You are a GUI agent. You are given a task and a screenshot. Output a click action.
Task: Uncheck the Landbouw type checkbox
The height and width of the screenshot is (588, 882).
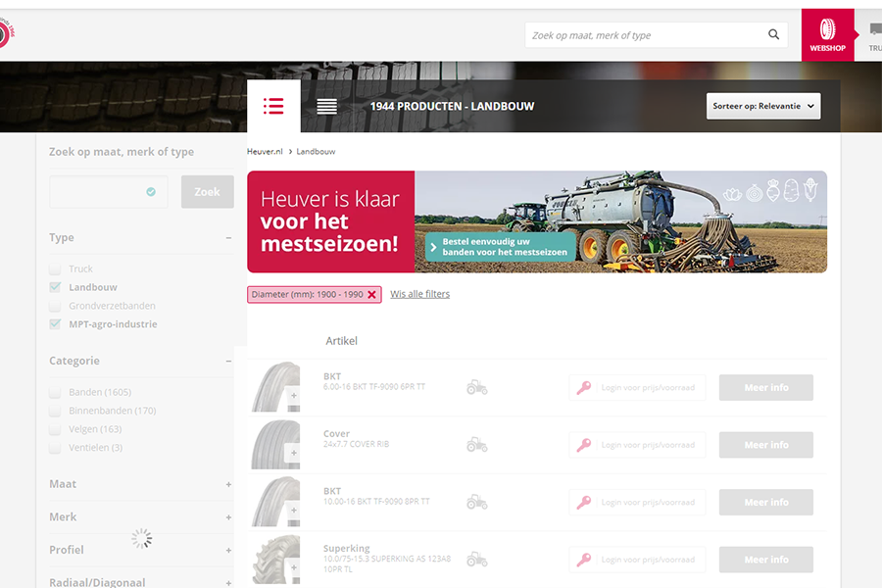click(55, 287)
